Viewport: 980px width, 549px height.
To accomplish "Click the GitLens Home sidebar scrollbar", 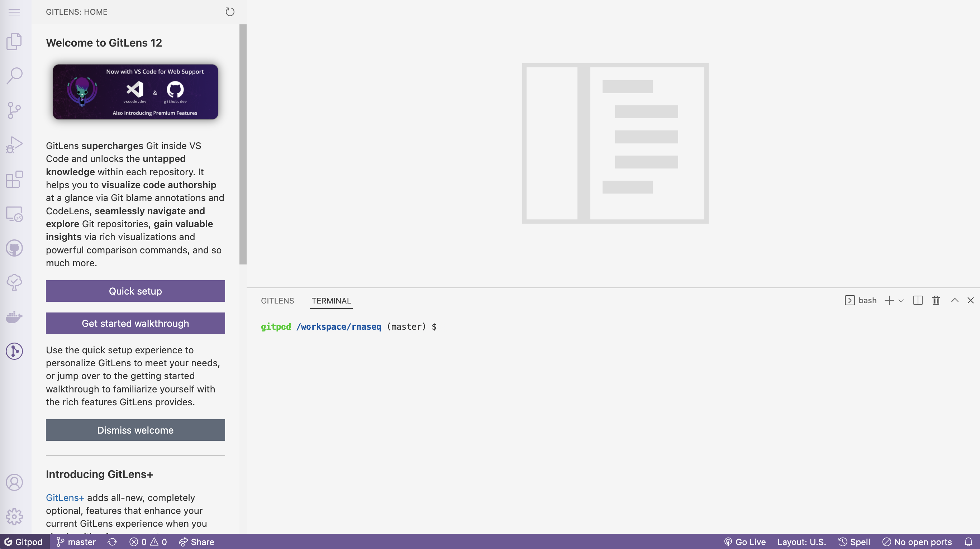I will point(243,144).
